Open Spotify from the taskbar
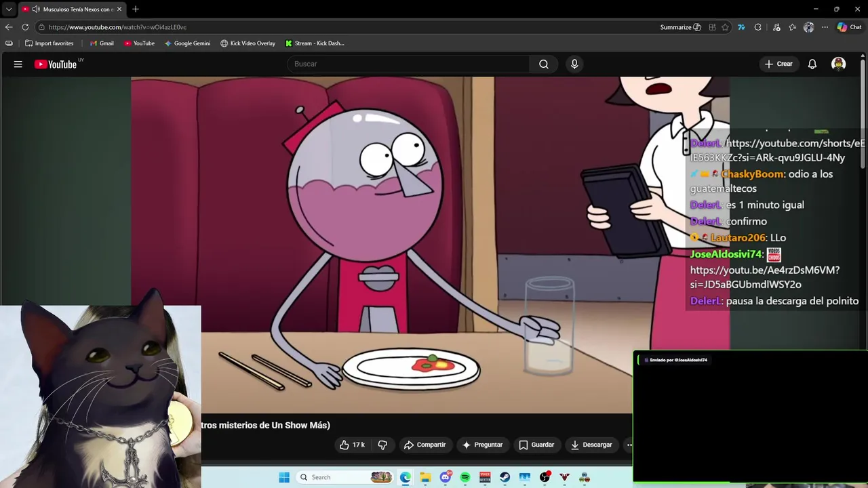The width and height of the screenshot is (868, 488). [465, 477]
